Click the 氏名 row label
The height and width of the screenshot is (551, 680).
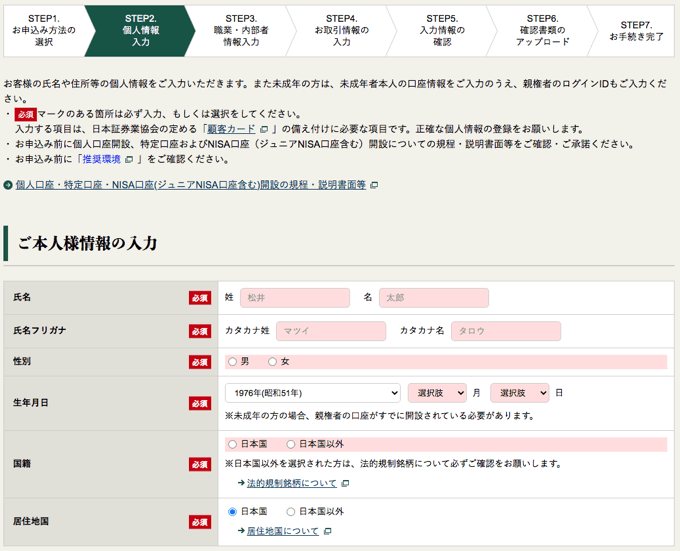22,297
